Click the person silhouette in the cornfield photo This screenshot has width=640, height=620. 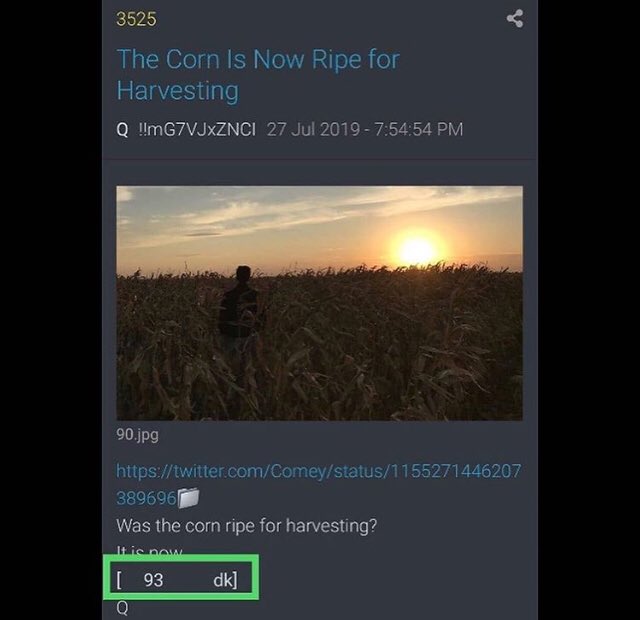pyautogui.click(x=239, y=305)
